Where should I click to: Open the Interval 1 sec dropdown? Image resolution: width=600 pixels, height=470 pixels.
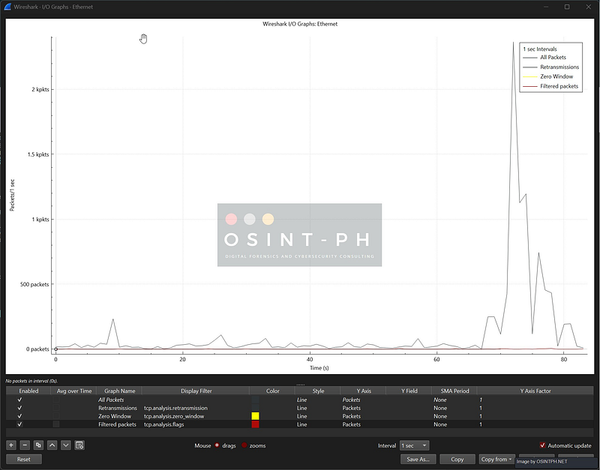tap(414, 446)
